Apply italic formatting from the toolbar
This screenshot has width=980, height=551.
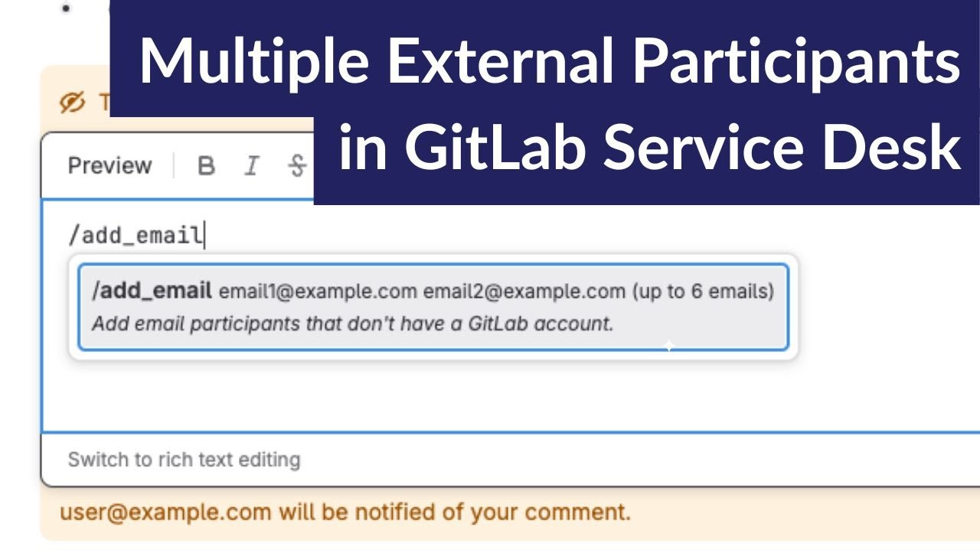[x=251, y=166]
